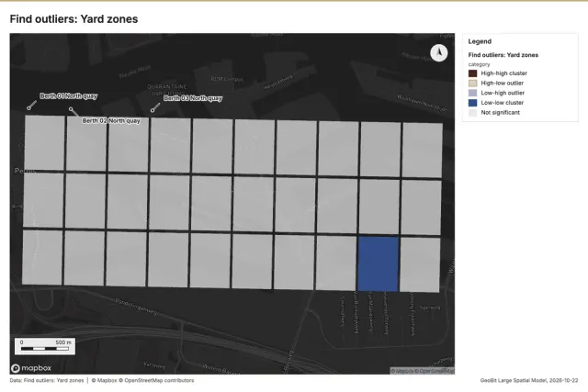The height and width of the screenshot is (392, 588).
Task: Click the High-high cluster legend swatch
Action: pyautogui.click(x=473, y=73)
